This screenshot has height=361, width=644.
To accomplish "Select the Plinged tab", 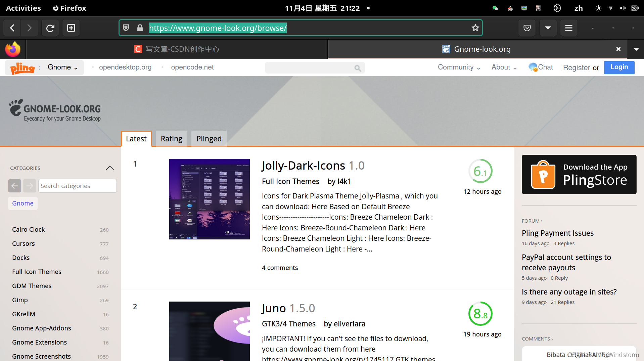I will click(209, 139).
